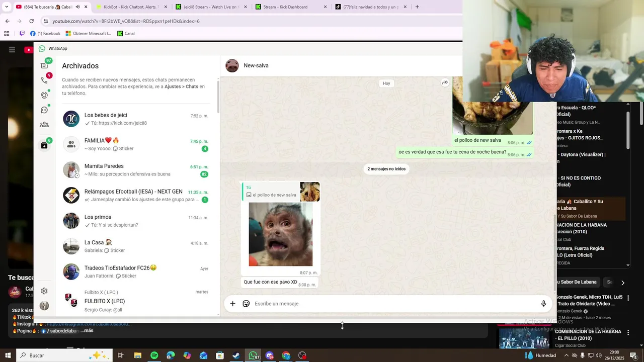644x362 pixels.
Task: Open YouTube hamburger guide menu
Action: coord(12,50)
